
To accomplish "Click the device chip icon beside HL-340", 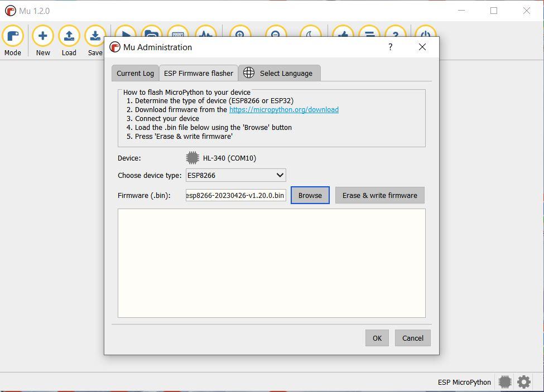I will pyautogui.click(x=192, y=158).
